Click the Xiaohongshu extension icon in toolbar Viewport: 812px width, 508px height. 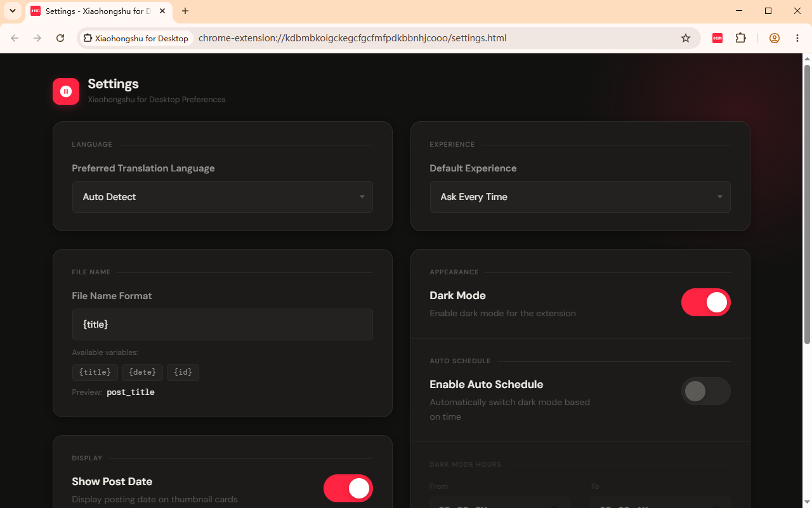pos(717,38)
